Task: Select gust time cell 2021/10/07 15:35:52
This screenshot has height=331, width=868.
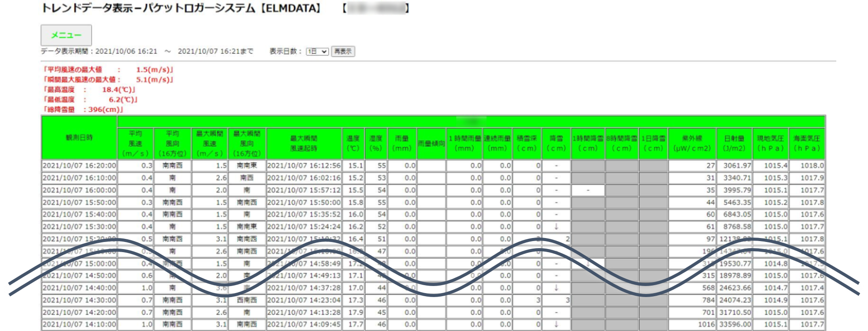Action: click(304, 215)
